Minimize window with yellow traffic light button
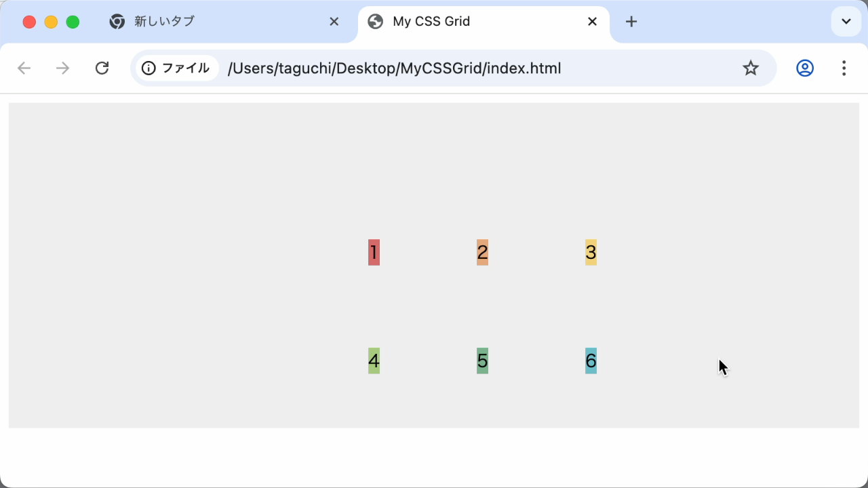 tap(51, 22)
